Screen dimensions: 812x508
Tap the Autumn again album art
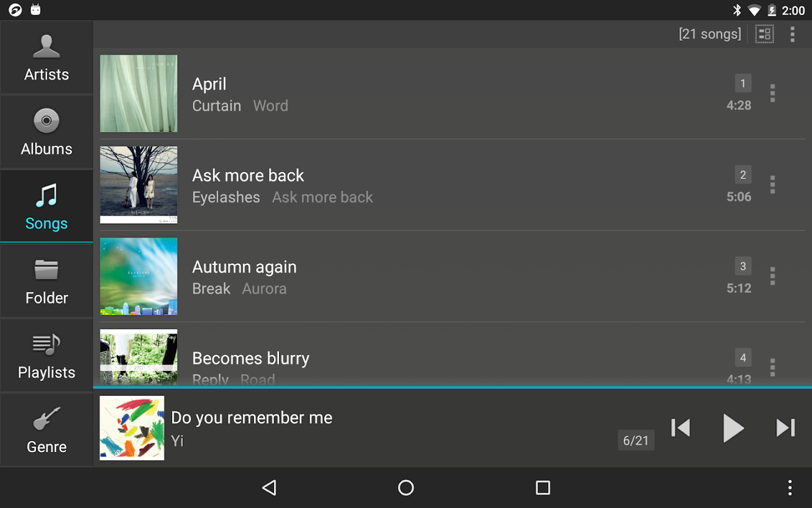[x=139, y=277]
